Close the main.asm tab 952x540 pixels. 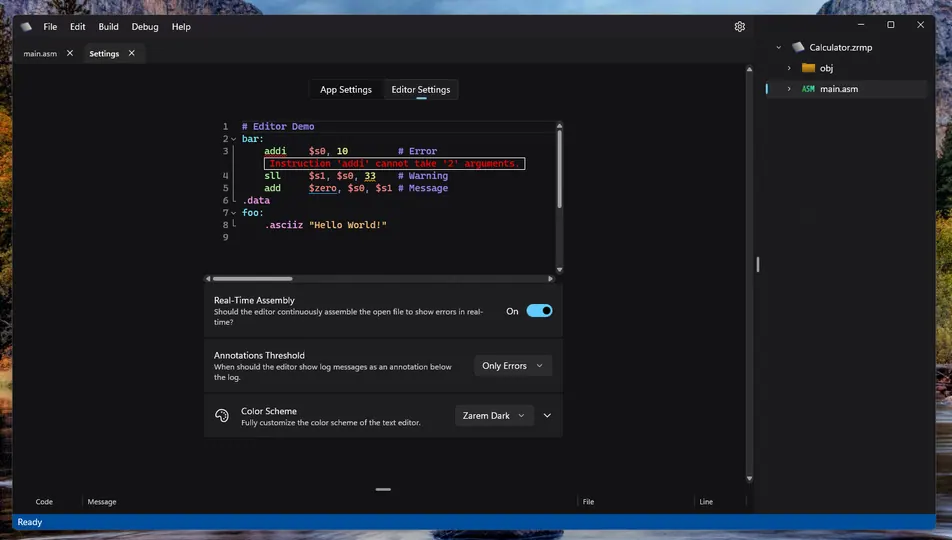click(70, 53)
